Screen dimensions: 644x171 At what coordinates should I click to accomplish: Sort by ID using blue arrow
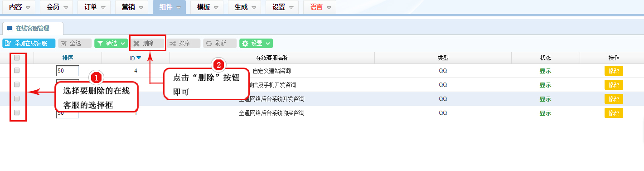click(x=139, y=58)
